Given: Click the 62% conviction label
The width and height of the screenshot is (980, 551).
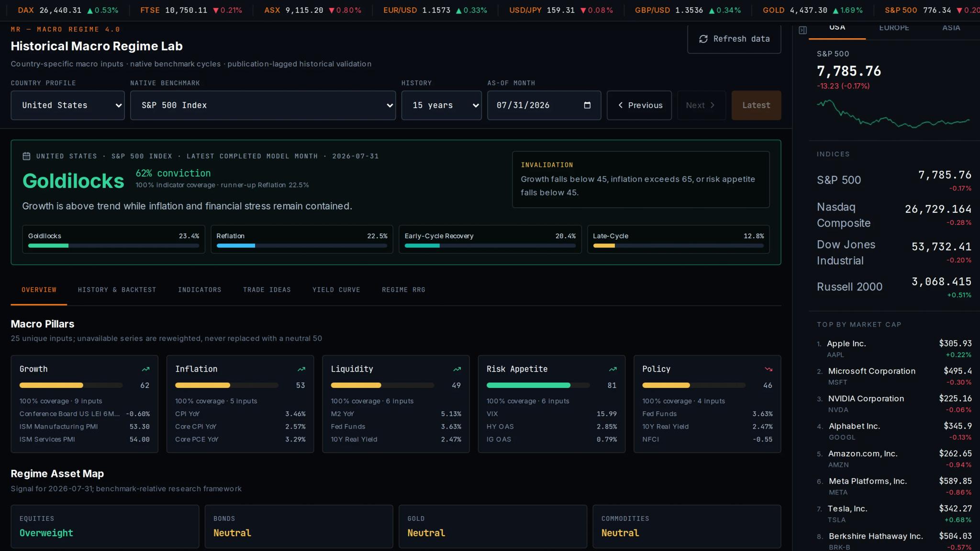Looking at the screenshot, I should point(173,173).
